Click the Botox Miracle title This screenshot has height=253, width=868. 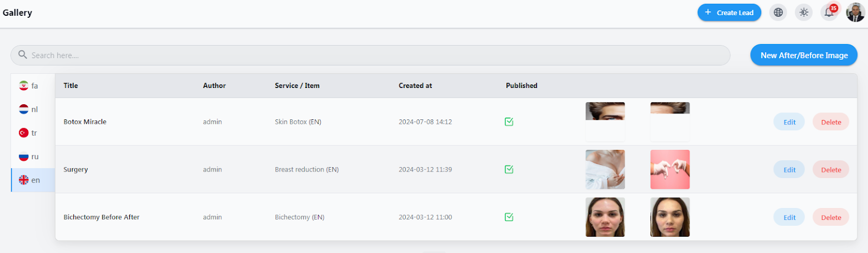coord(85,122)
